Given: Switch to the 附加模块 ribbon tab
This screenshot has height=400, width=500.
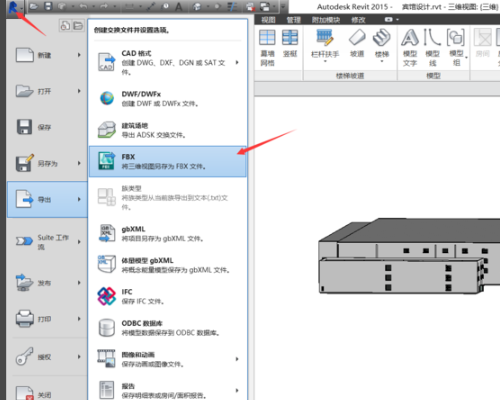Looking at the screenshot, I should 326,20.
